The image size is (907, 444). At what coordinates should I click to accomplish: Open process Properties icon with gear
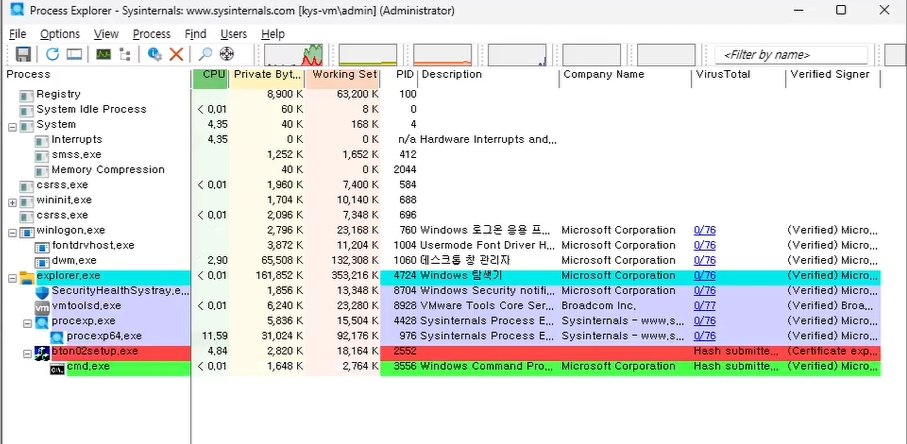154,54
